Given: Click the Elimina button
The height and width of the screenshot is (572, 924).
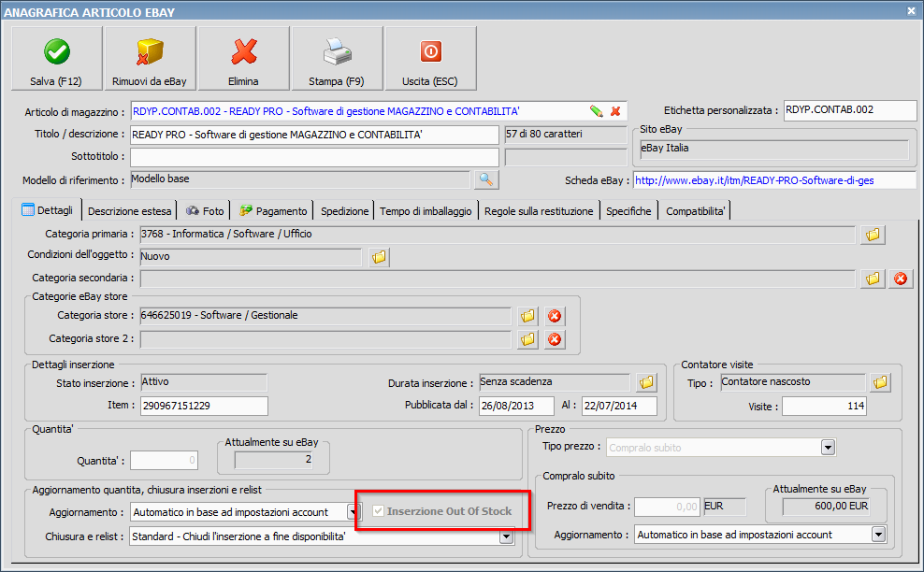Looking at the screenshot, I should 243,58.
